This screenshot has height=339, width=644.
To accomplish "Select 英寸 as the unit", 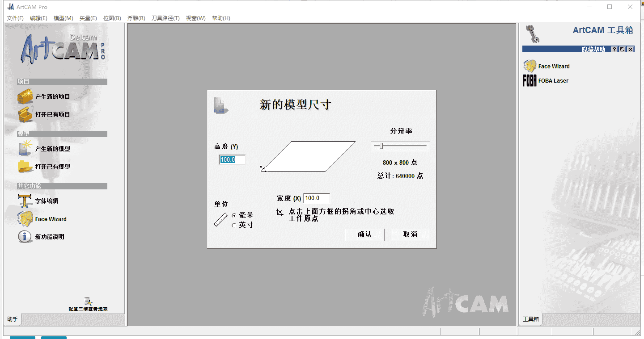I will click(234, 225).
